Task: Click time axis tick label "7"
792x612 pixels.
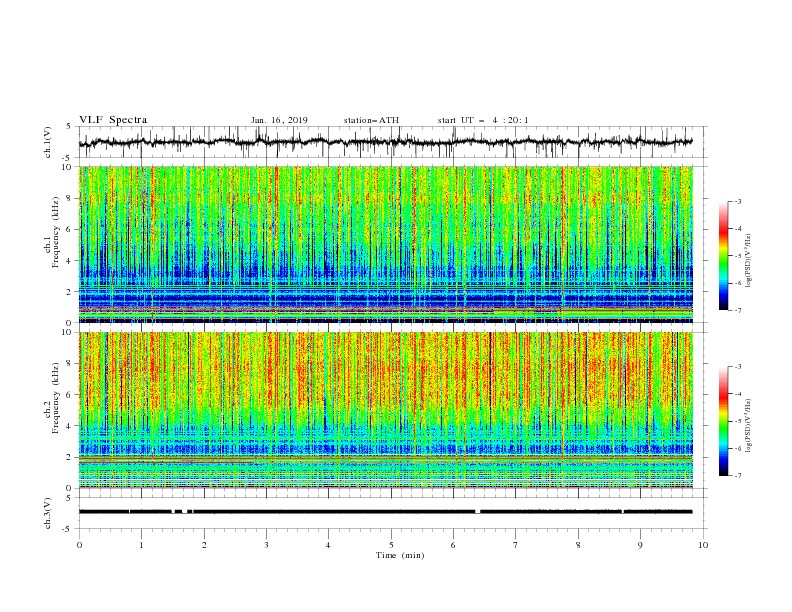Action: (515, 545)
